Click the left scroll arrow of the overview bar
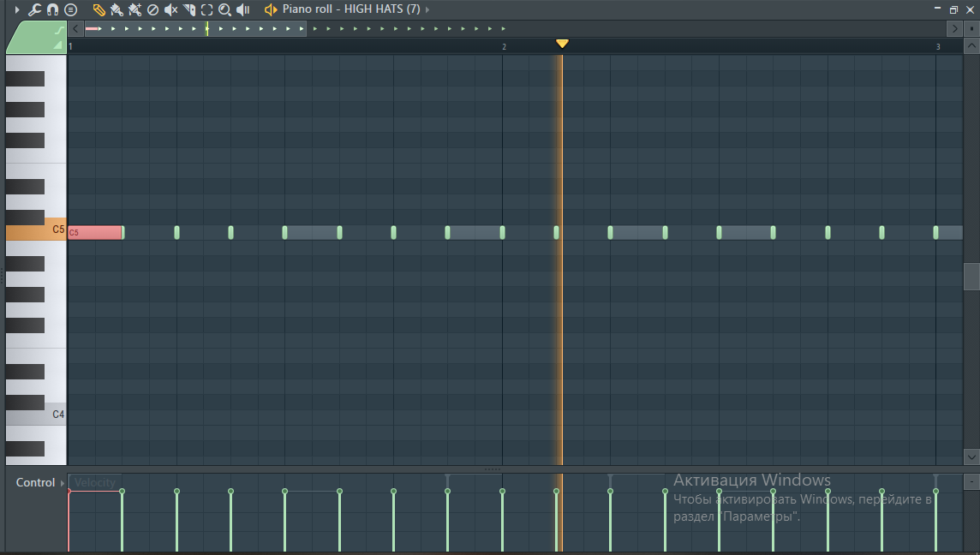 pyautogui.click(x=75, y=28)
